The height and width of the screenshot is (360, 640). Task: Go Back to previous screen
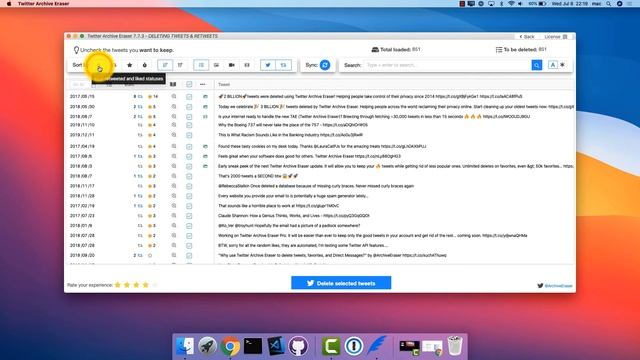(527, 37)
